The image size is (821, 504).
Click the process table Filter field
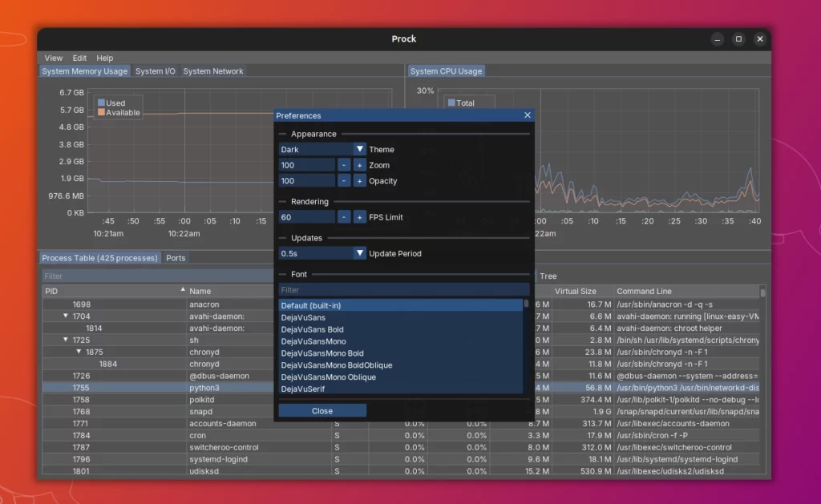point(158,276)
